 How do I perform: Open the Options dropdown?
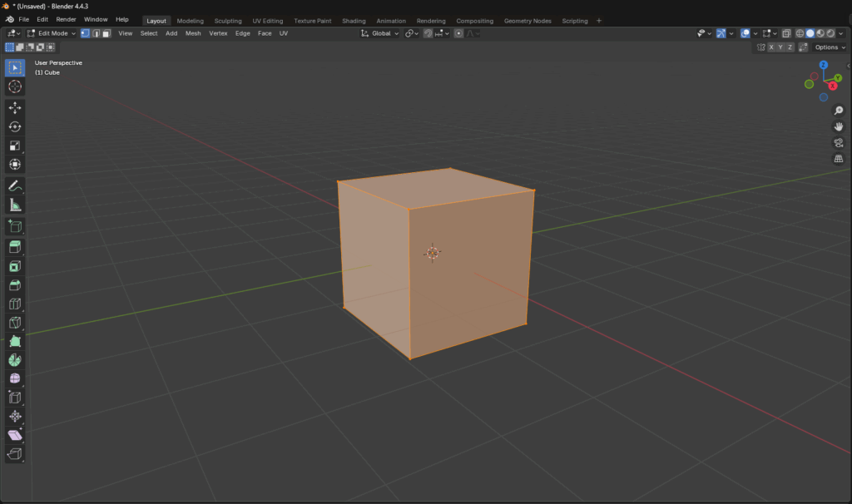pos(830,47)
